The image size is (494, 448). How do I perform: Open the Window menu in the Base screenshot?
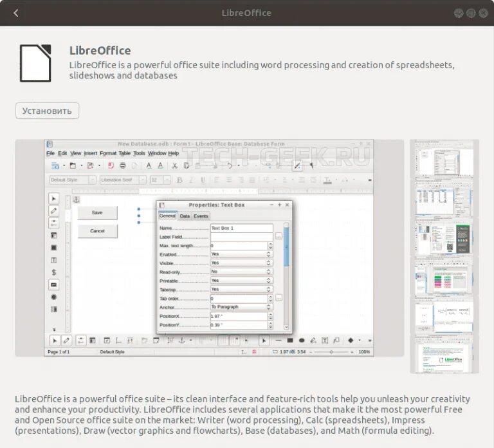click(157, 153)
